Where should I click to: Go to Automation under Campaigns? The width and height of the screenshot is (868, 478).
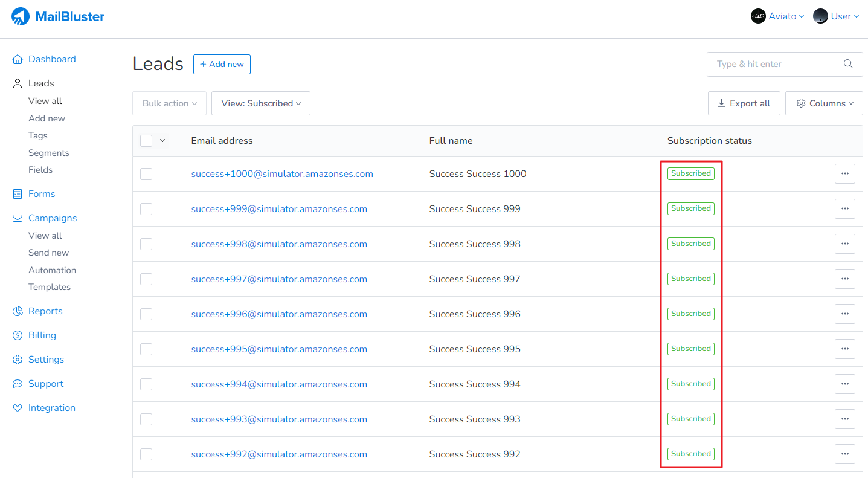click(52, 270)
